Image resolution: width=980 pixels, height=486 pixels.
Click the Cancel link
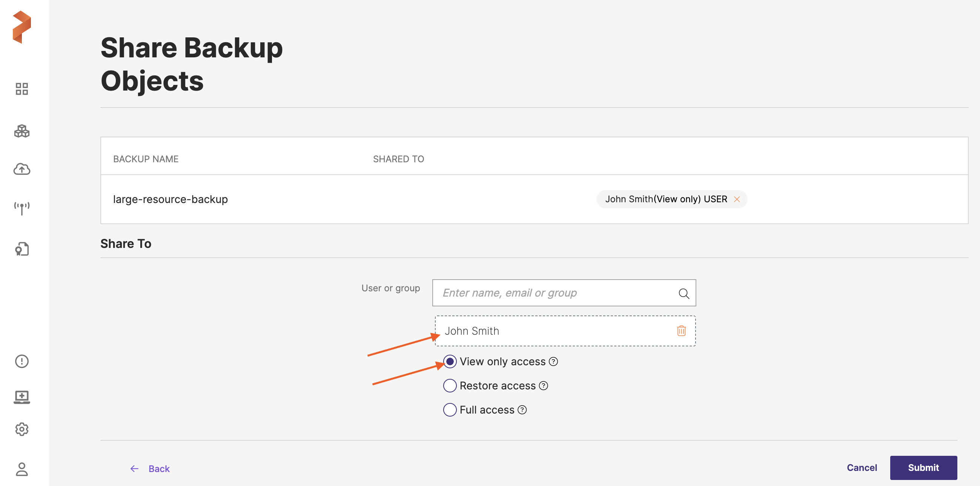pos(861,468)
